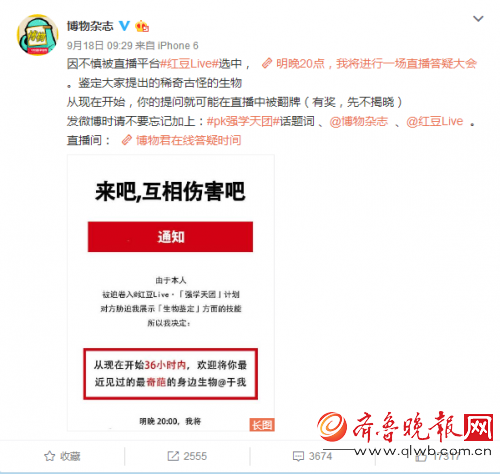Expand the post options chevron menu
Image resolution: width=500 pixels, height=474 pixels.
tap(478, 19)
